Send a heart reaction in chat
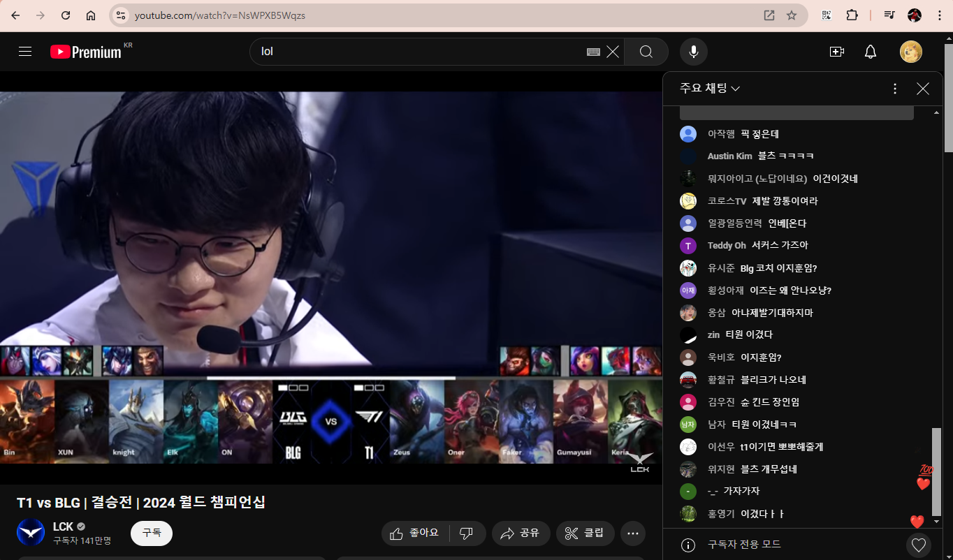The image size is (953, 560). [919, 545]
